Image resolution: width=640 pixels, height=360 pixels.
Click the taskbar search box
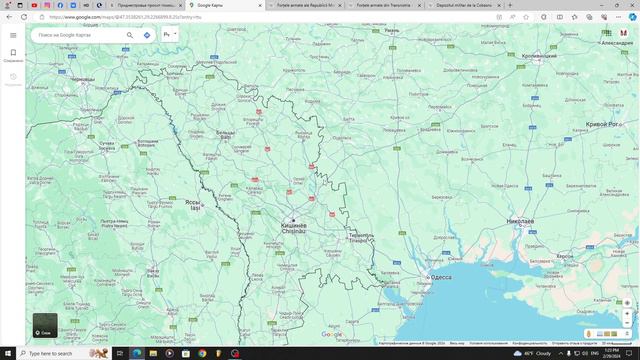[x=63, y=353]
